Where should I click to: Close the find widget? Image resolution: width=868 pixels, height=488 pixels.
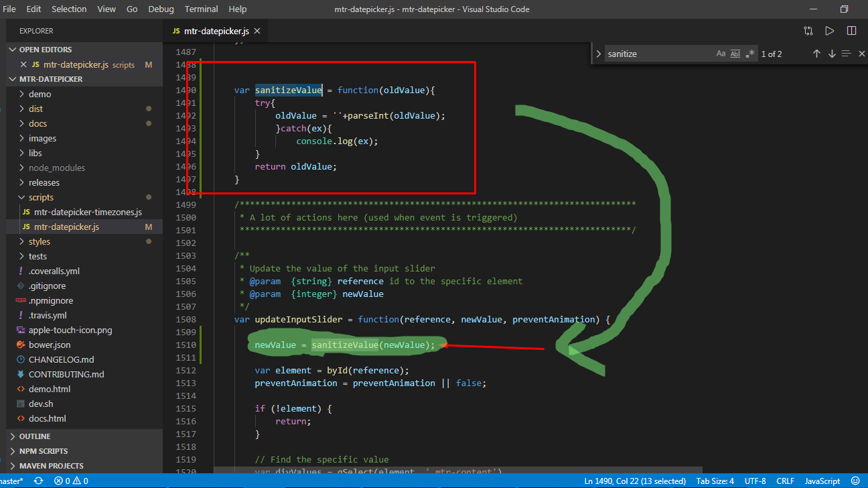[862, 54]
